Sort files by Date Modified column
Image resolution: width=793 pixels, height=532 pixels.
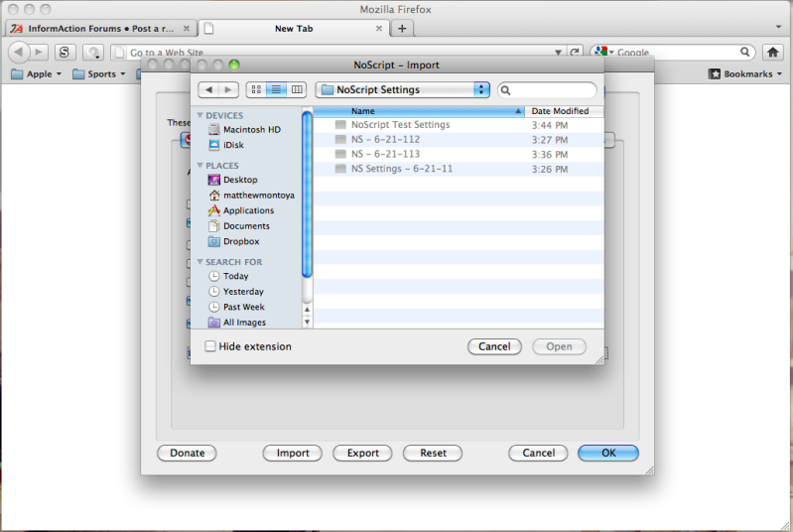point(564,111)
